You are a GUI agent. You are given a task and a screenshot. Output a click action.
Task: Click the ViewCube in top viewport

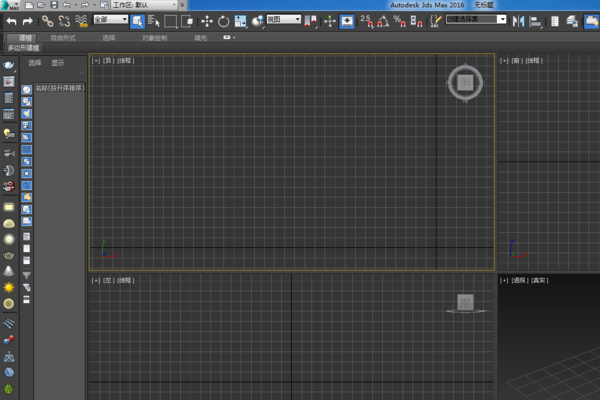click(464, 83)
